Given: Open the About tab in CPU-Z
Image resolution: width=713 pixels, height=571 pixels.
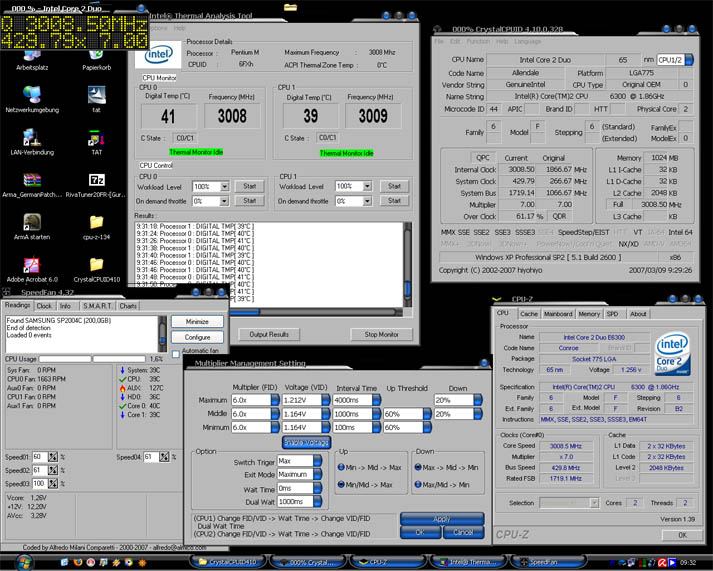Looking at the screenshot, I should click(638, 314).
